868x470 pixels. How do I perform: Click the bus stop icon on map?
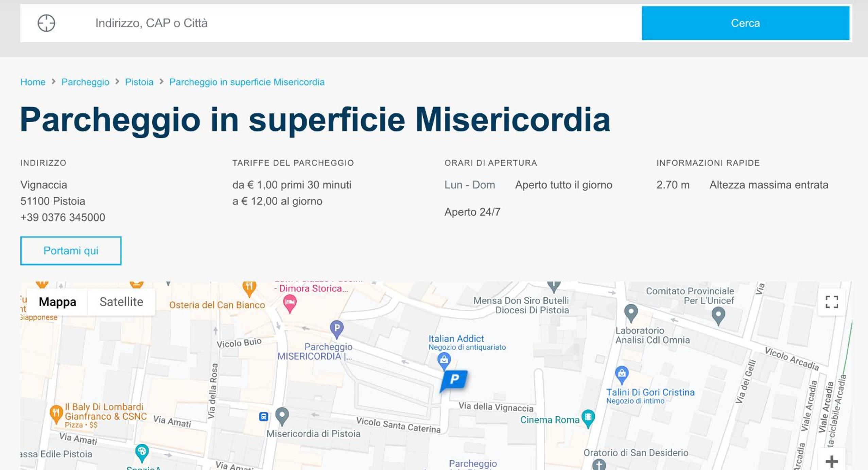263,416
